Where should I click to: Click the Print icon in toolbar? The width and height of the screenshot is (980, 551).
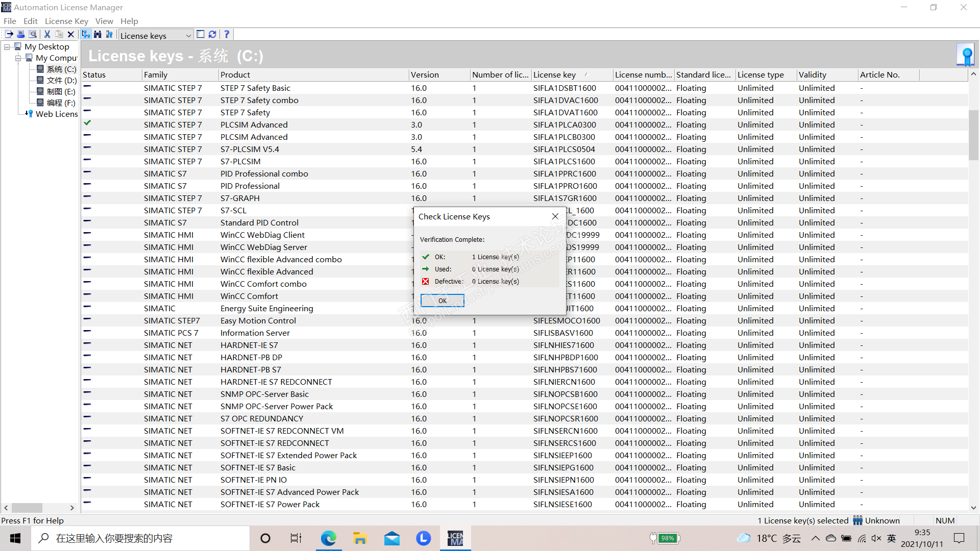tap(21, 34)
